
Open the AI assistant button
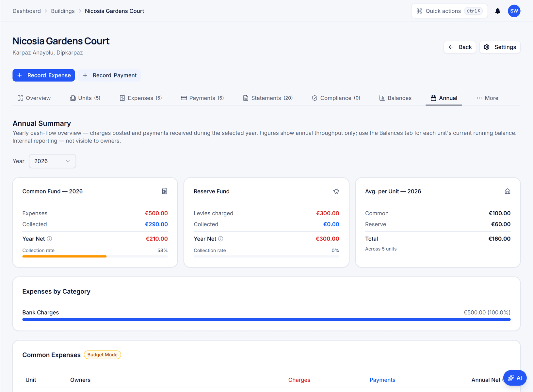[x=515, y=378]
